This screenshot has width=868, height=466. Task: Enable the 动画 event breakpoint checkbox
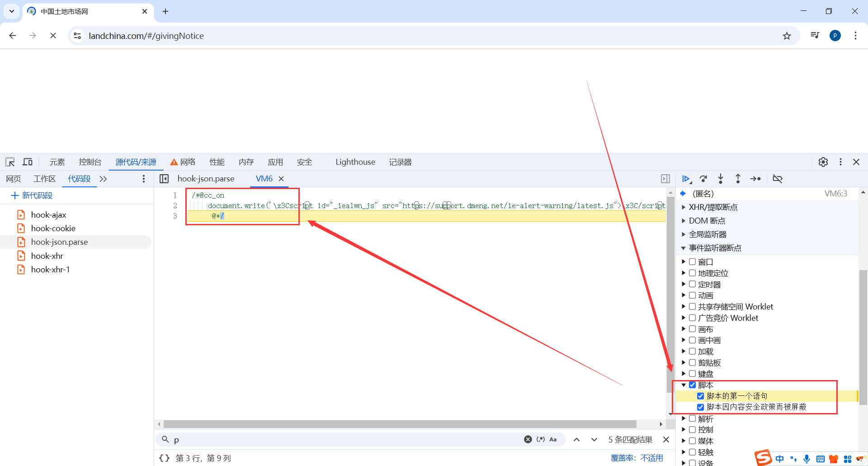point(692,295)
